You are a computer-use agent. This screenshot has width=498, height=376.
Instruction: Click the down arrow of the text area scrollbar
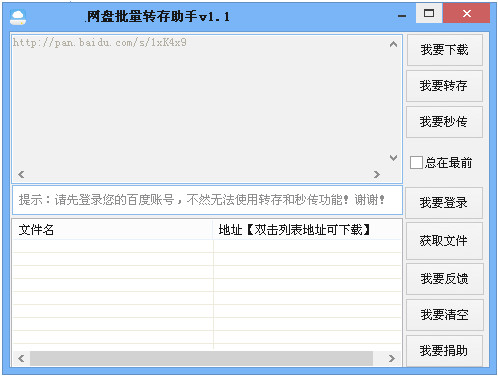tap(393, 158)
